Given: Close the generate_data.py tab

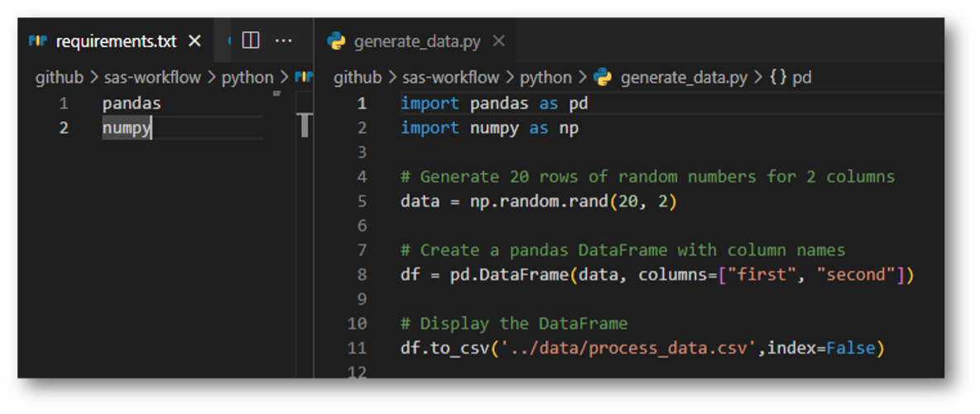Looking at the screenshot, I should click(x=498, y=41).
